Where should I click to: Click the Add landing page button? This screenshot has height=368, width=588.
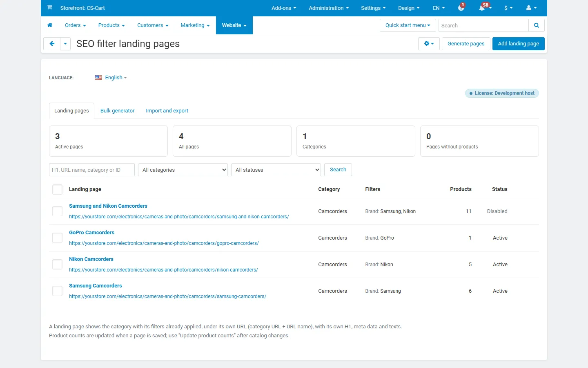click(519, 44)
